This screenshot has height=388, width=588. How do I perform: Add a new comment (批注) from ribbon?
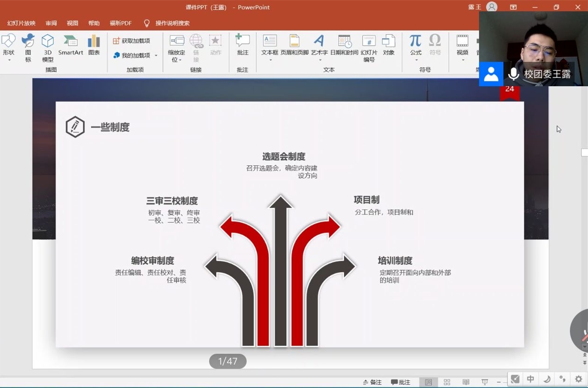[243, 45]
